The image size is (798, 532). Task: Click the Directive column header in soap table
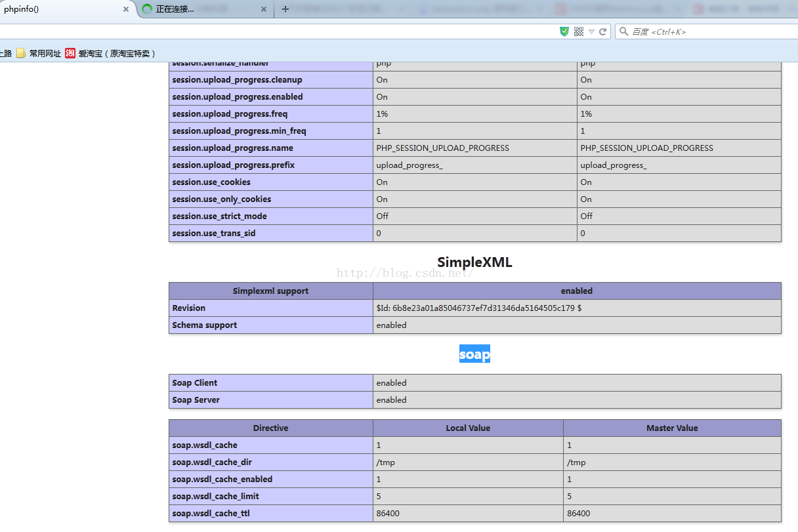[x=270, y=428]
